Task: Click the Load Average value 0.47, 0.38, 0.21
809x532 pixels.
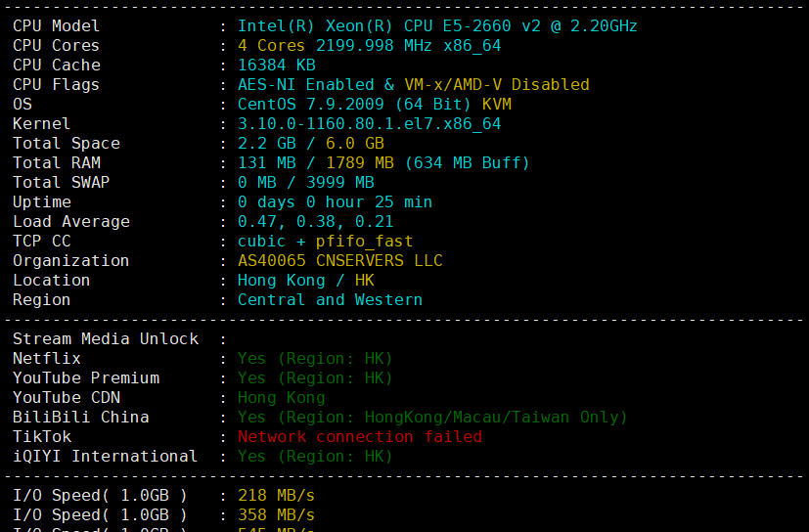Action: [x=315, y=222]
